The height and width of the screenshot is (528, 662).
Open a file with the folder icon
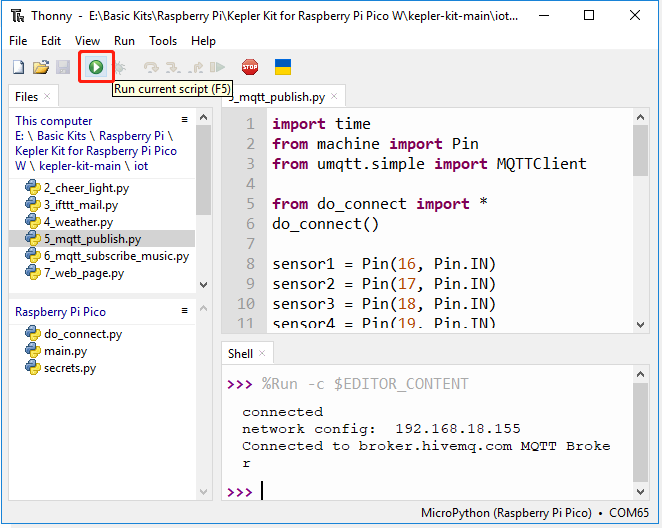[41, 67]
